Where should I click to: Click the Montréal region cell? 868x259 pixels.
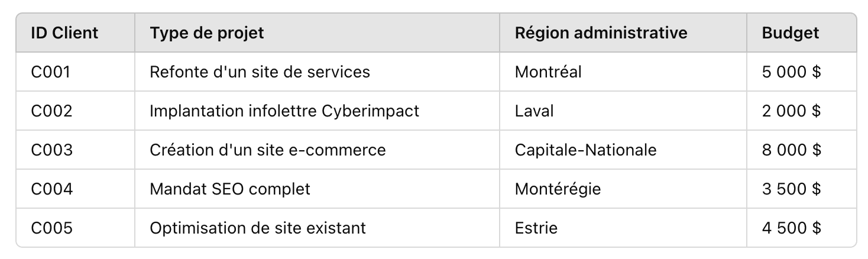click(x=623, y=72)
